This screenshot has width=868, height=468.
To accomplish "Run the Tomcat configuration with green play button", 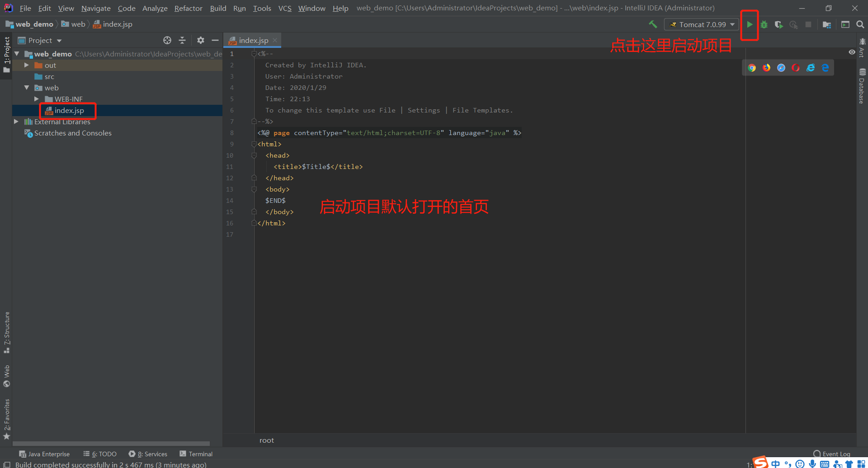I will coord(750,24).
